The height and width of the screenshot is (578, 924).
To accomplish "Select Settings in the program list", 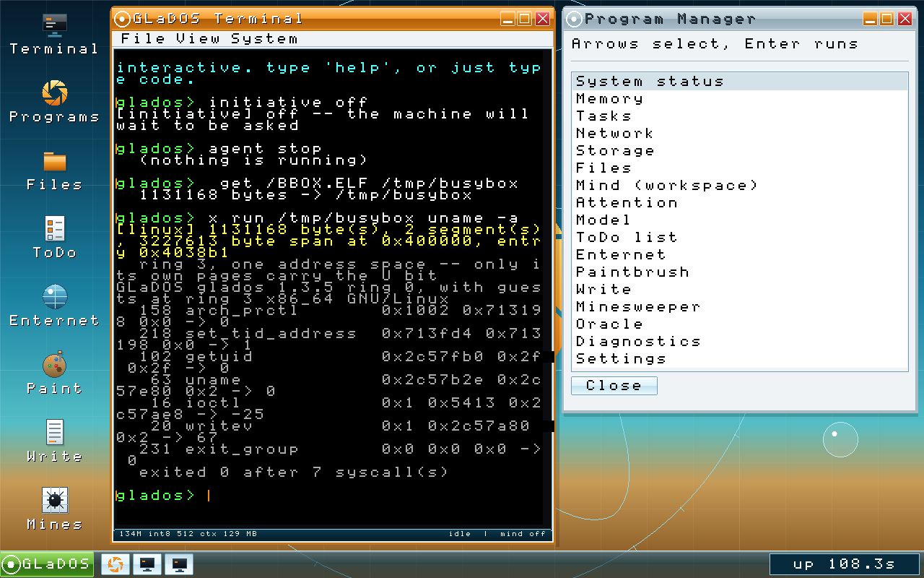I will (x=739, y=359).
